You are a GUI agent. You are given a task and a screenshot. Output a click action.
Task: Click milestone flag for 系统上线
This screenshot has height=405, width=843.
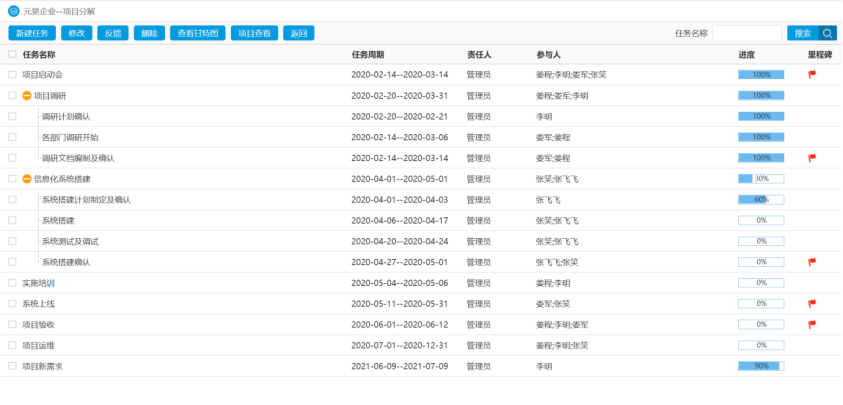(812, 303)
